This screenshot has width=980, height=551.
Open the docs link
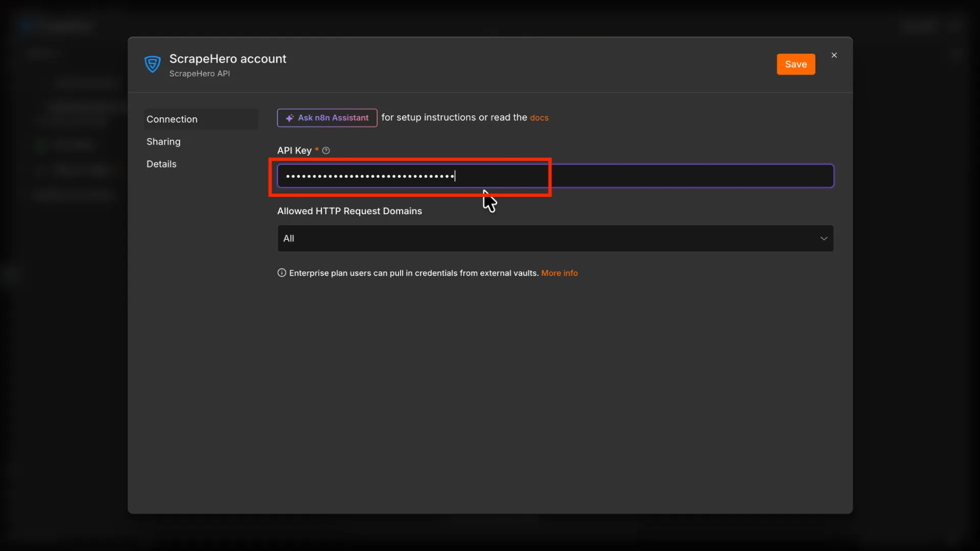point(539,118)
